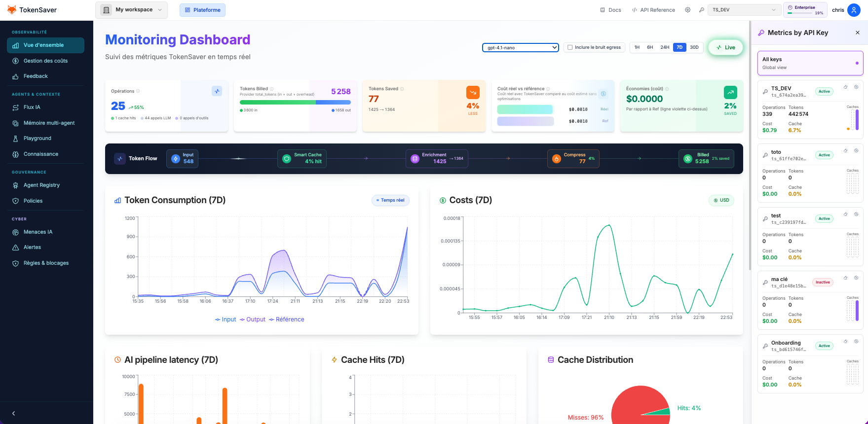868x424 pixels.
Task: Open the gpt-4.1-nano model dropdown
Action: (521, 47)
